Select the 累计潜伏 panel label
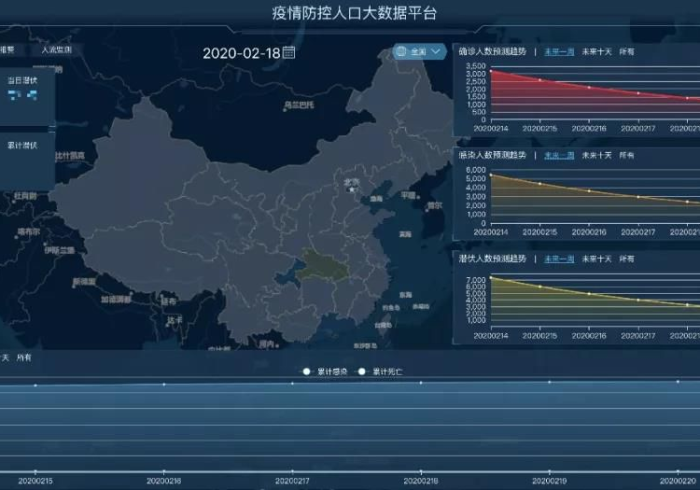This screenshot has width=700, height=490. click(22, 145)
